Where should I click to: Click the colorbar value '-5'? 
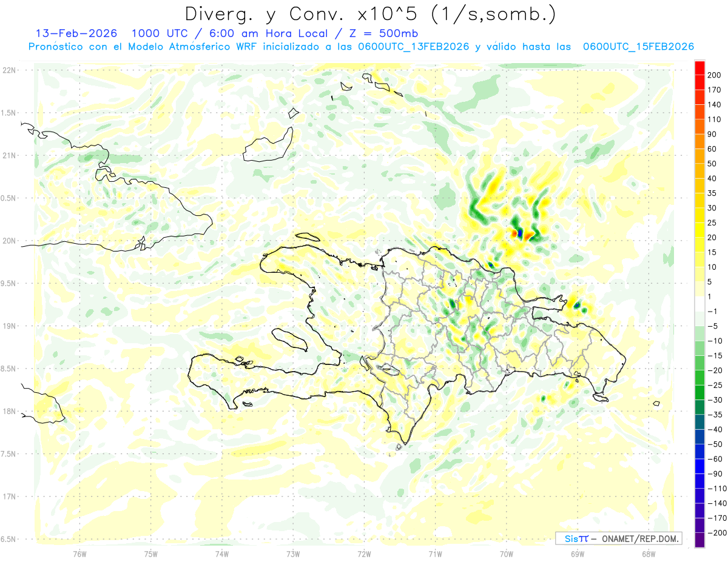pyautogui.click(x=713, y=326)
